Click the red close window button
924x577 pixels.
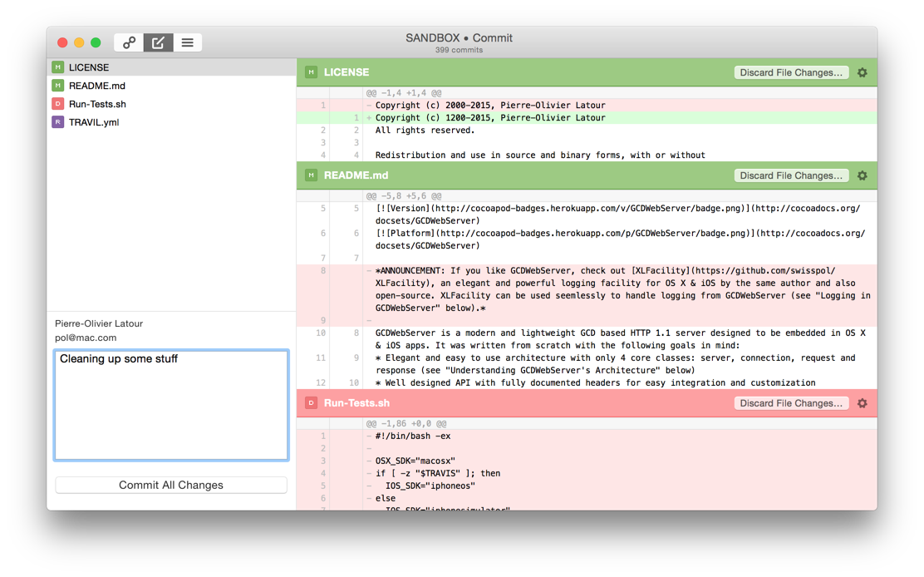[62, 42]
